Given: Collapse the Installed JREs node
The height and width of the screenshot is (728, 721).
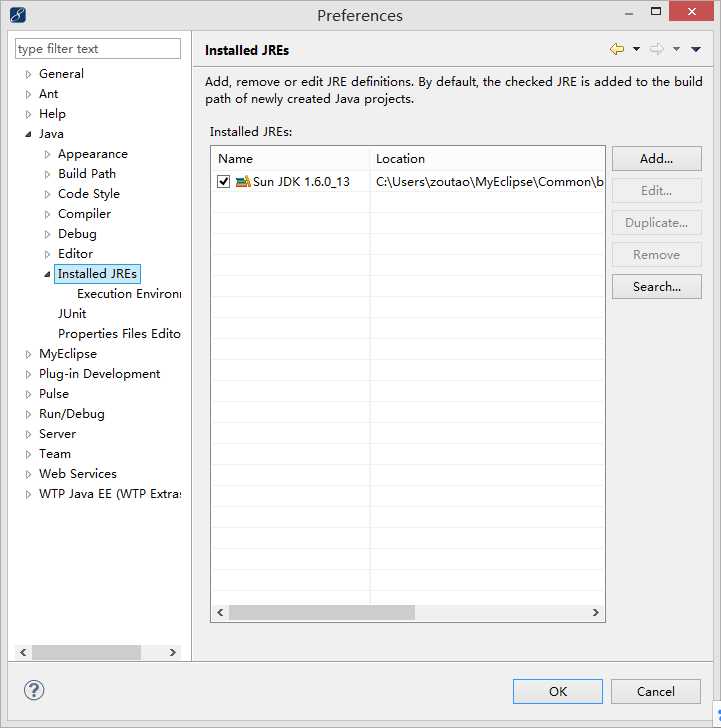Looking at the screenshot, I should click(x=47, y=274).
